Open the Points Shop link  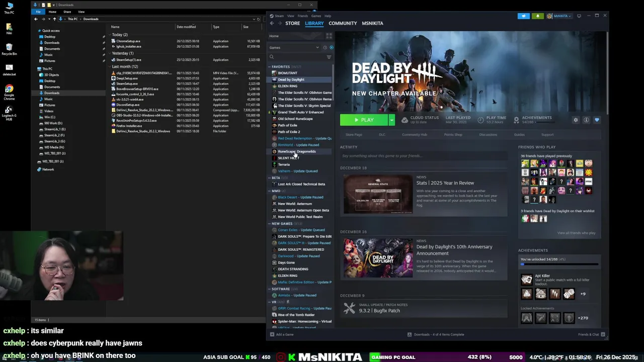click(x=453, y=135)
